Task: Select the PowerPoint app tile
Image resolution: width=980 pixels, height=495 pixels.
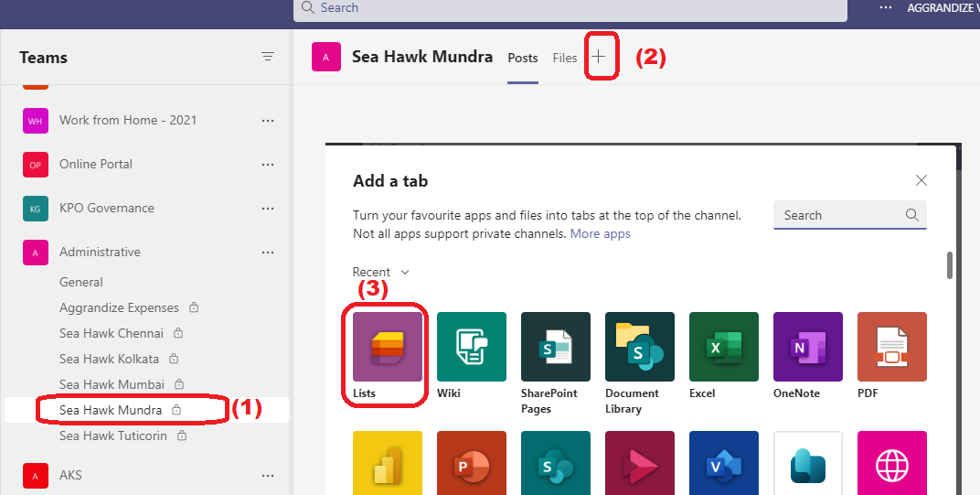Action: (x=471, y=463)
